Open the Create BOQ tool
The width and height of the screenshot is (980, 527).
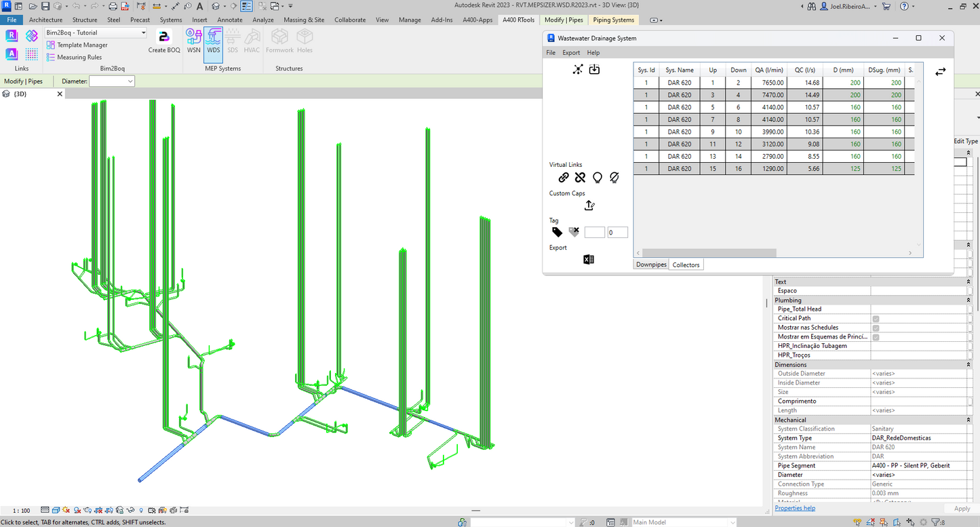[x=164, y=41]
